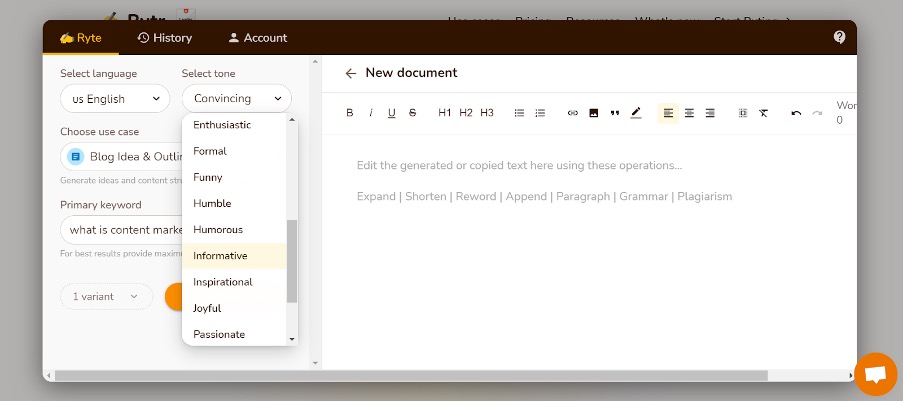Open the Select language dropdown
The width and height of the screenshot is (904, 402).
pyautogui.click(x=114, y=99)
